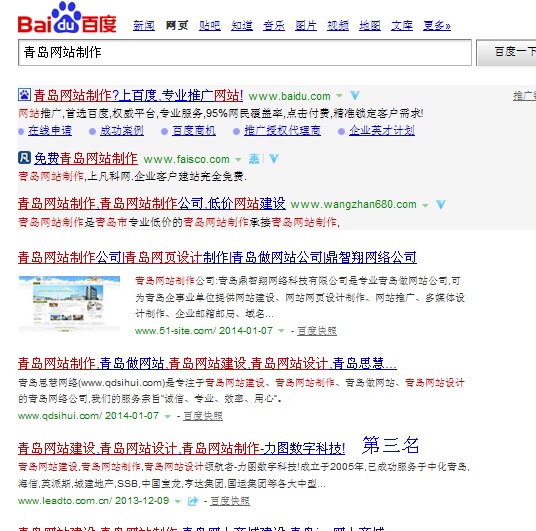This screenshot has width=536, height=531.
Task: Open the 音乐 music tab
Action: coord(274,25)
